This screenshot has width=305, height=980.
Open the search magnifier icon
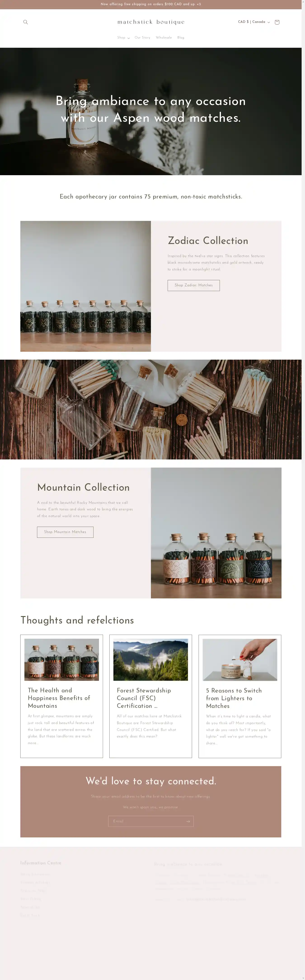tap(26, 22)
